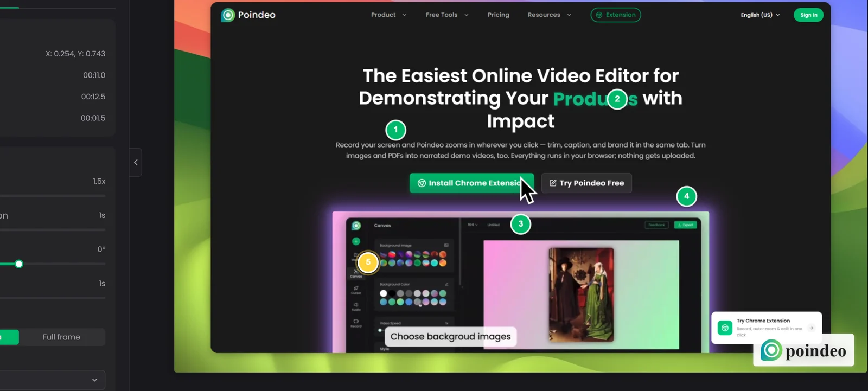Pick the white background color swatch
The image size is (868, 391).
click(384, 293)
